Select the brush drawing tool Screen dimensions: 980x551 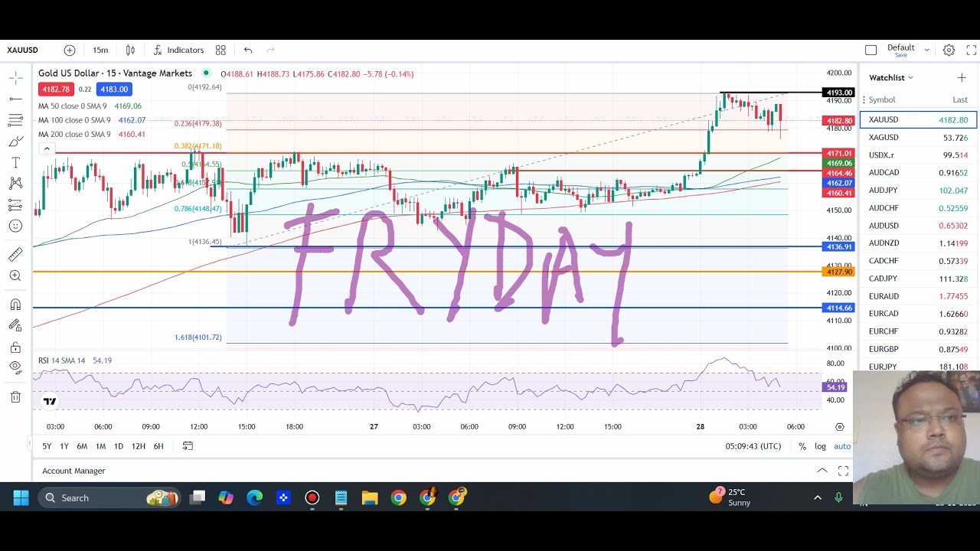(15, 142)
